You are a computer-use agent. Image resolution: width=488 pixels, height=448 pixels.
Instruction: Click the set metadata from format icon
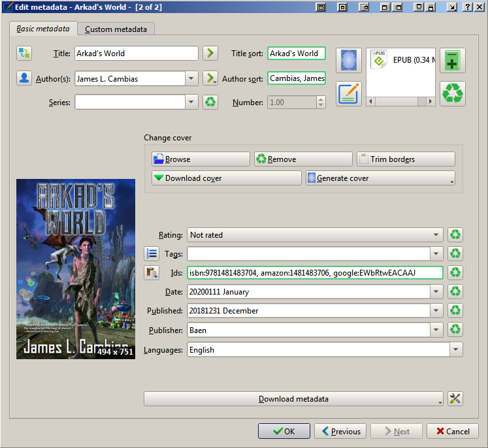pos(349,93)
